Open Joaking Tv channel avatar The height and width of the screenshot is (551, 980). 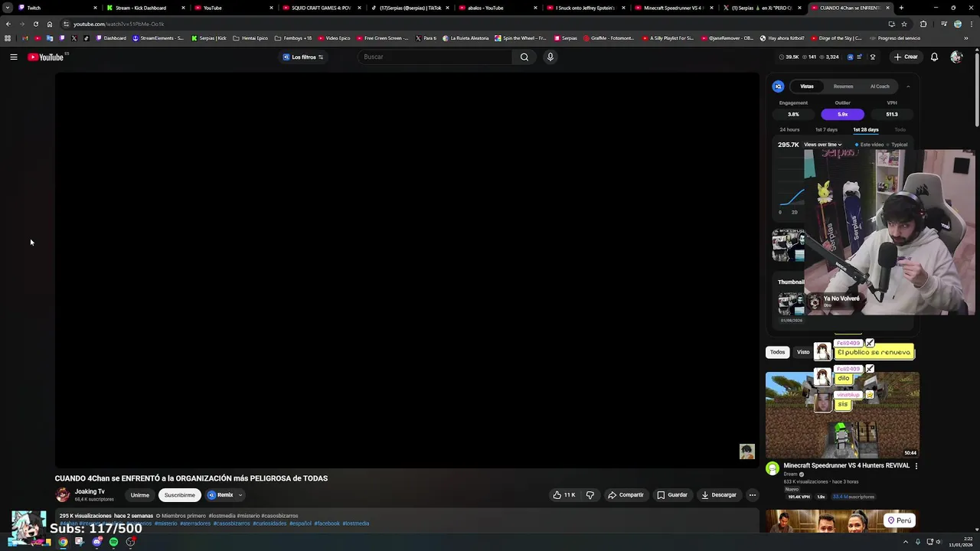click(63, 495)
